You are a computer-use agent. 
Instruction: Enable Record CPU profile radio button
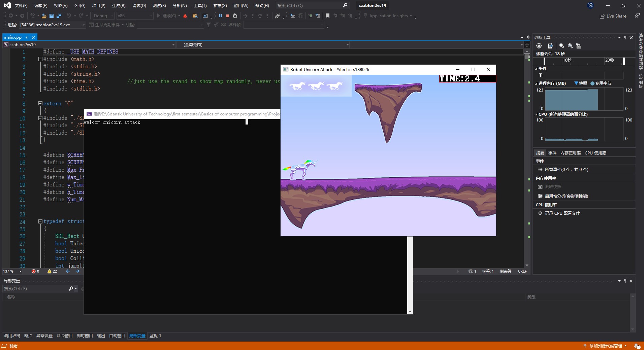pos(540,213)
